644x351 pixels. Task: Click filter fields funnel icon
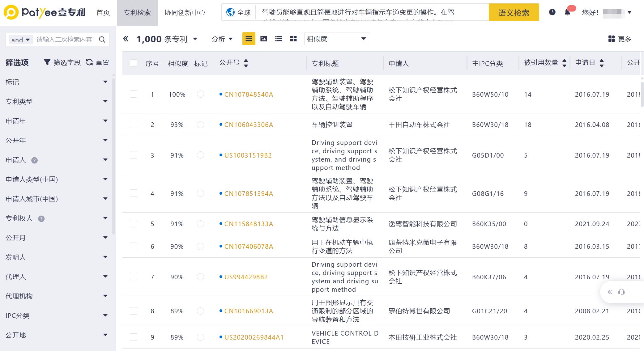47,62
